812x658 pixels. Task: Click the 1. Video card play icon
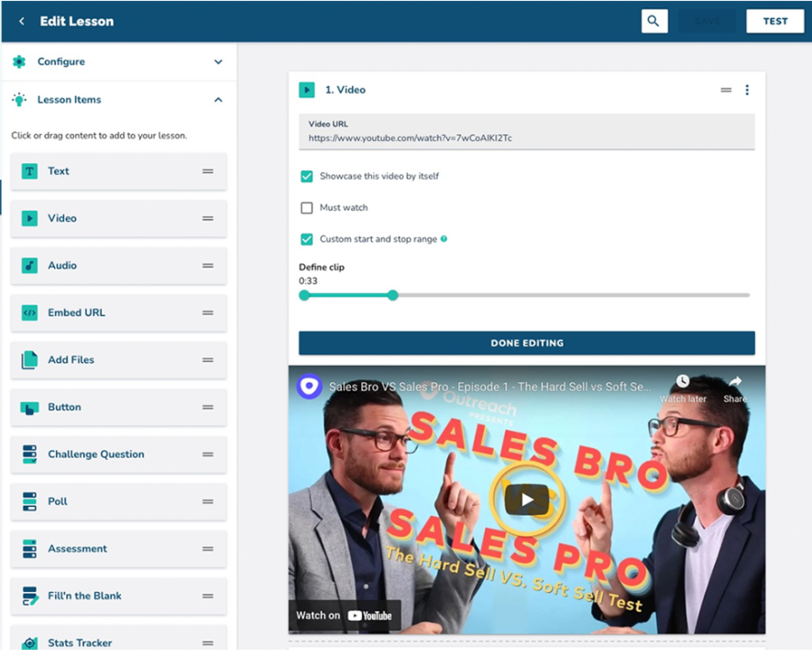(307, 90)
